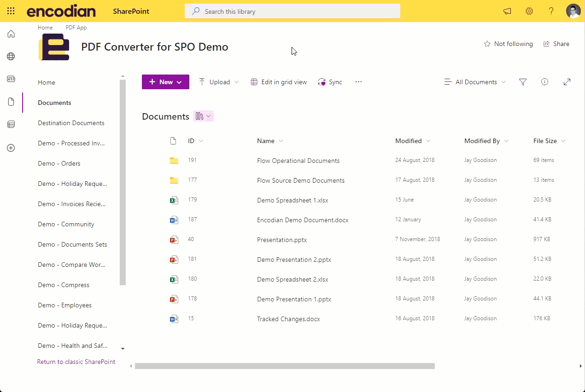
Task: Open Demo - Employees in left navigation
Action: click(x=64, y=305)
